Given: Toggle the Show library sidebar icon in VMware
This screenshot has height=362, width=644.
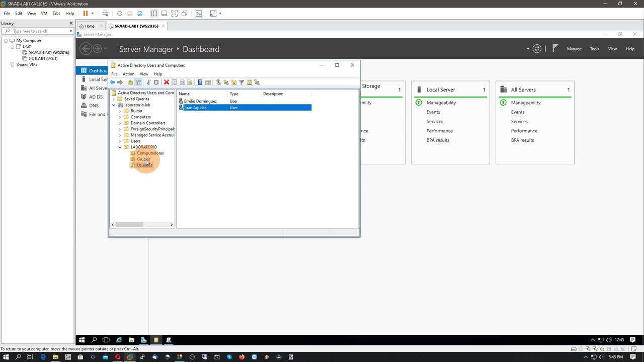Looking at the screenshot, I should 154,14.
